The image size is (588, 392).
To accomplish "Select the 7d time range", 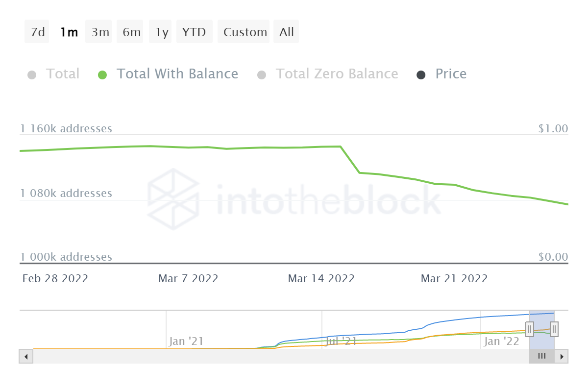I will tap(37, 32).
